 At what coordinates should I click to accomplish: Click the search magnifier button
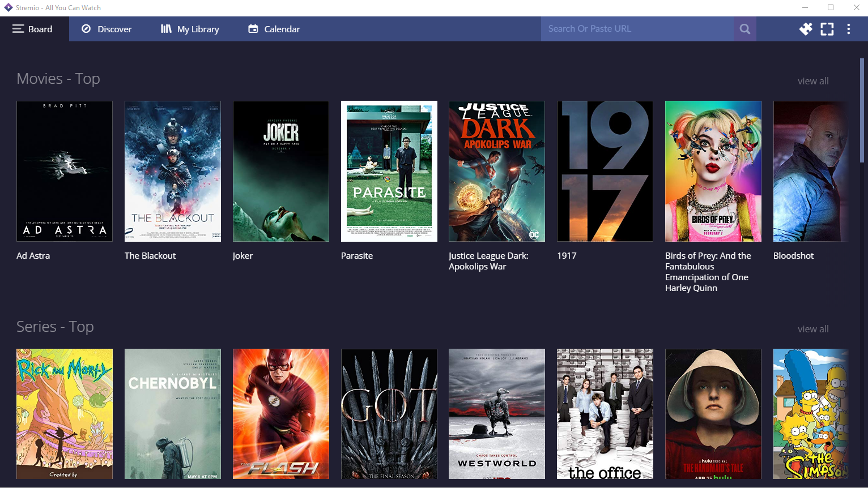745,29
